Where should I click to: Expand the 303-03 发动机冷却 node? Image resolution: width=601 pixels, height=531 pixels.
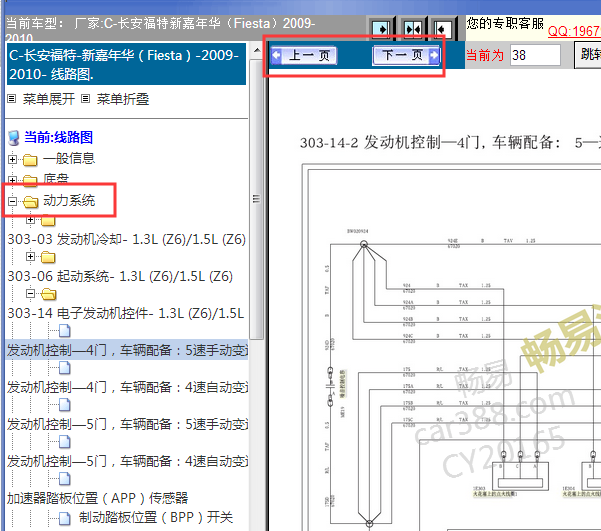click(30, 220)
